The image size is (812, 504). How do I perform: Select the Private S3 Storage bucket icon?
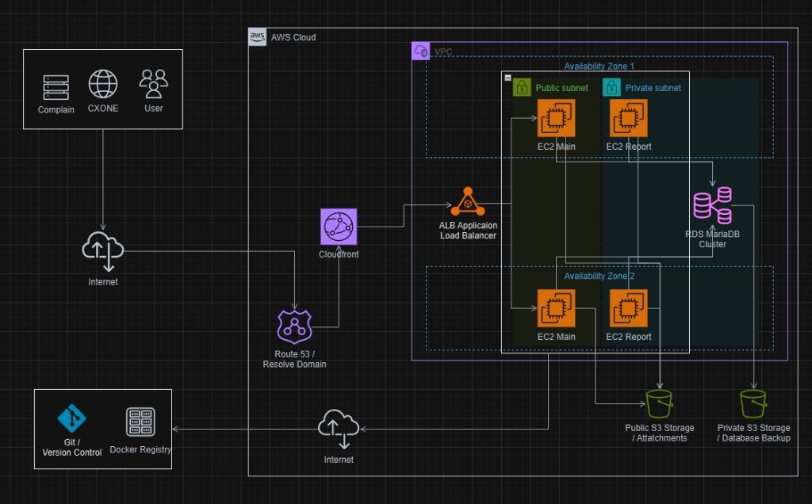[x=753, y=403]
